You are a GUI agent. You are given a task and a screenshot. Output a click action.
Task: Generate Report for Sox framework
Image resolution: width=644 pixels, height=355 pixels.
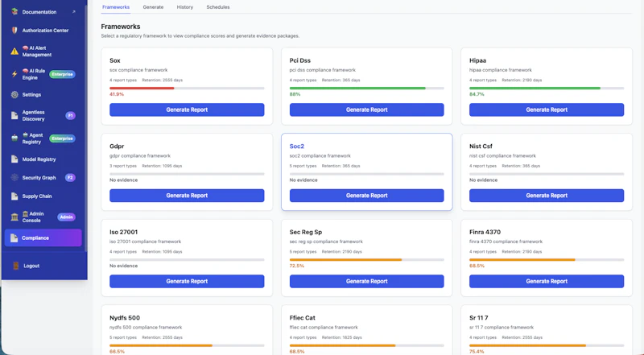click(x=187, y=109)
